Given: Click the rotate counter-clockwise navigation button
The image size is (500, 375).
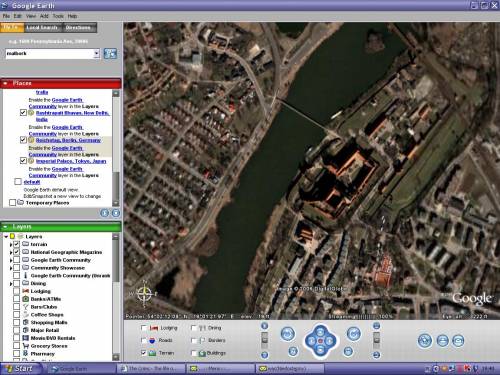Looking at the screenshot, I should click(288, 334).
